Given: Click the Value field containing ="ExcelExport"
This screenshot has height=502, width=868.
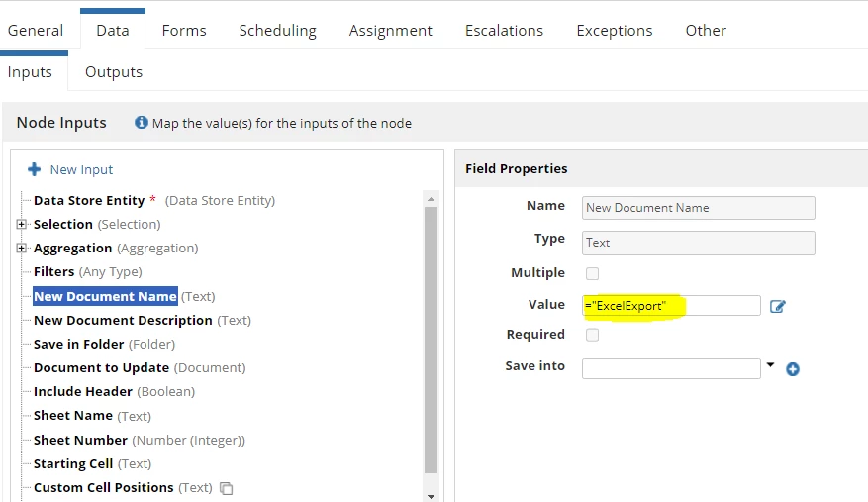Looking at the screenshot, I should pos(671,306).
